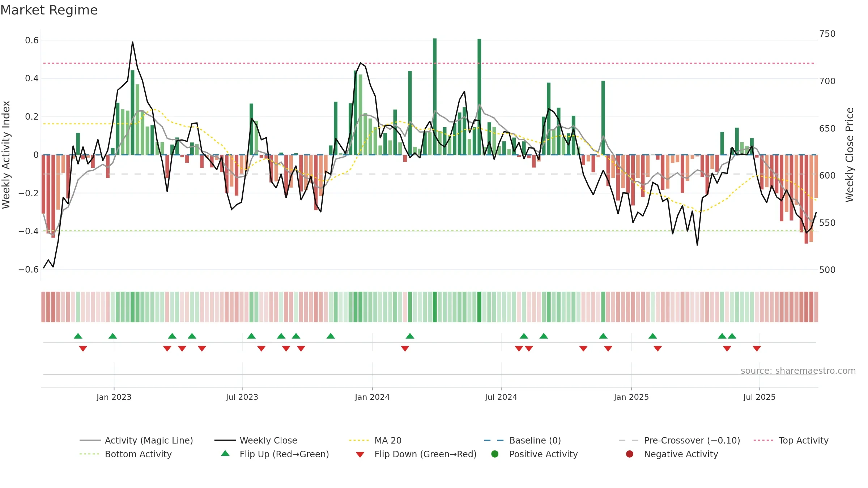The image size is (868, 488).
Task: Click the Flip Up (Red→Green) legend label
Action: [284, 454]
